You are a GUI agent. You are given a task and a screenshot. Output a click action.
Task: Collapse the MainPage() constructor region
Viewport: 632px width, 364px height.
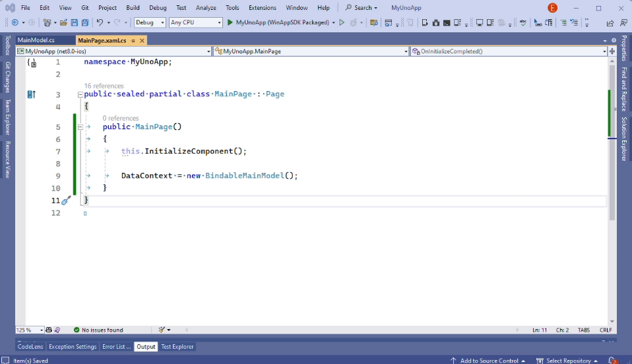coord(80,127)
